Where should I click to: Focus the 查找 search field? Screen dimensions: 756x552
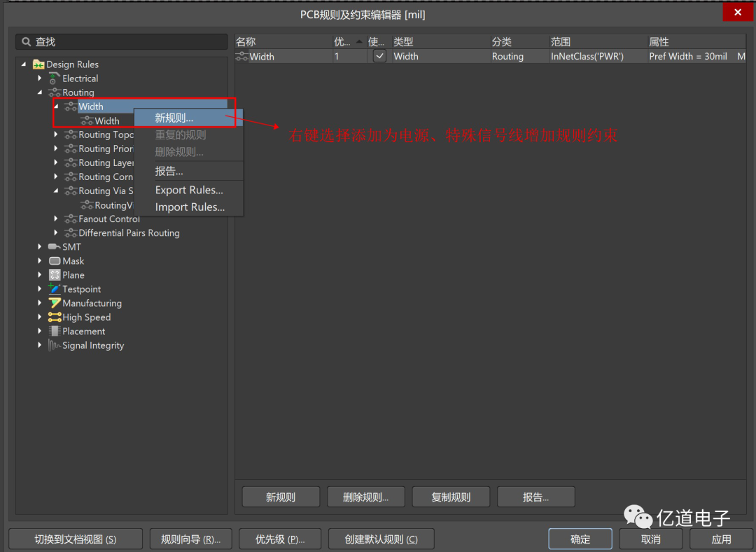pos(122,42)
